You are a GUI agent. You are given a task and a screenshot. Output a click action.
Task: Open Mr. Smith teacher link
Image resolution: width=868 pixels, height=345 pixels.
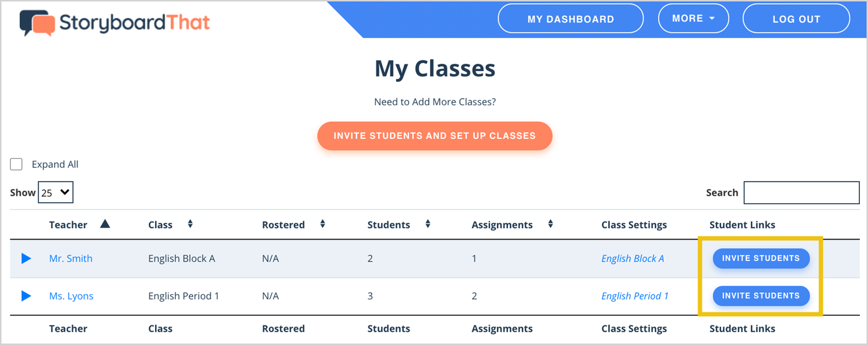pyautogui.click(x=71, y=258)
